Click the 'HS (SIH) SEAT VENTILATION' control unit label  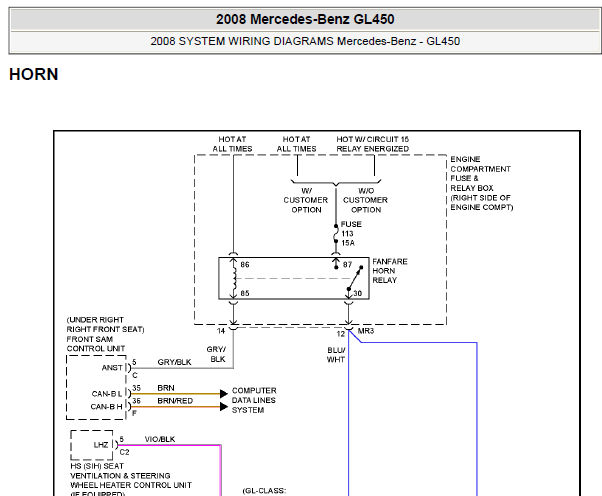tap(131, 480)
